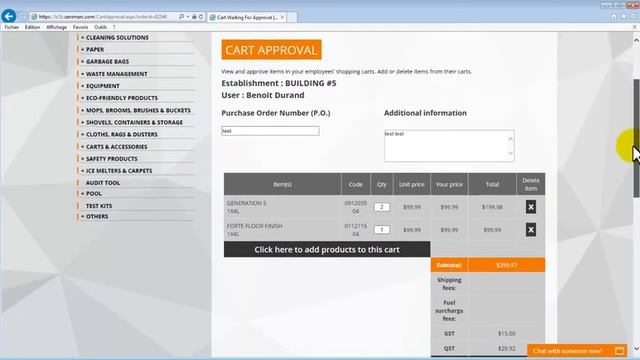Open the Audit Tool link
Viewport: 640px width, 360px height.
coord(103,183)
